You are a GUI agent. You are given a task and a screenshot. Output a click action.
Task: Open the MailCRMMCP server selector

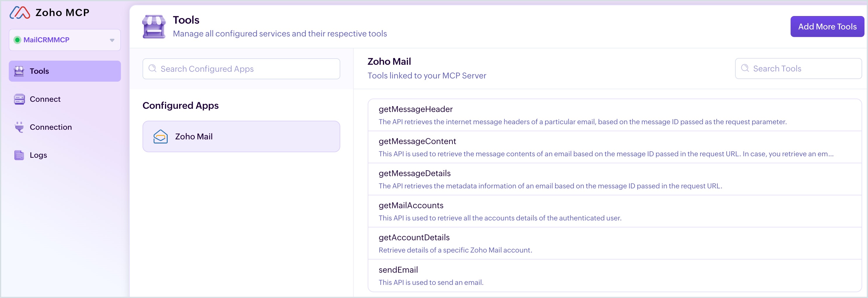pos(65,40)
